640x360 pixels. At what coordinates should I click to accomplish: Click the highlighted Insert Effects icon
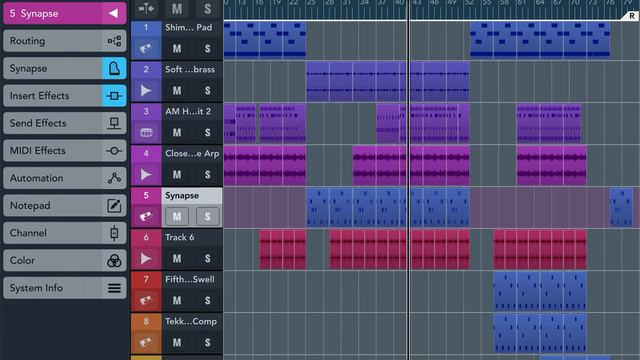114,96
